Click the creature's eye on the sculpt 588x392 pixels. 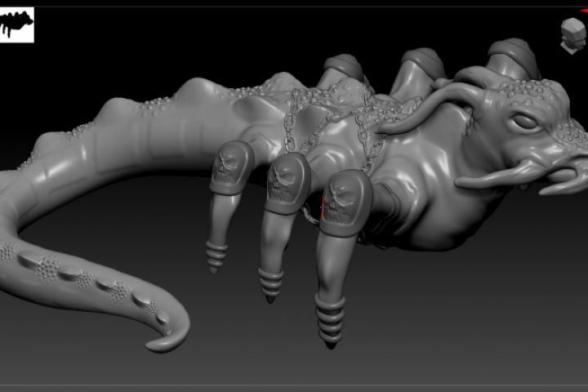[x=525, y=122]
